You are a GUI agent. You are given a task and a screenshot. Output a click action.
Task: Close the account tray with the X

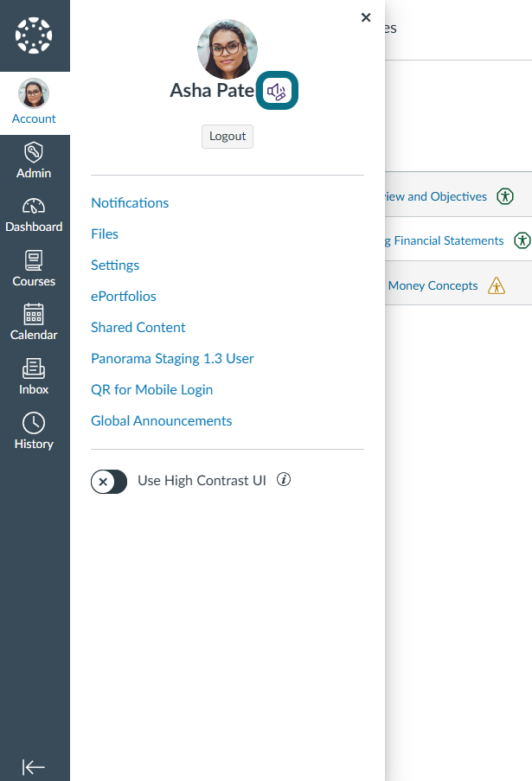366,17
